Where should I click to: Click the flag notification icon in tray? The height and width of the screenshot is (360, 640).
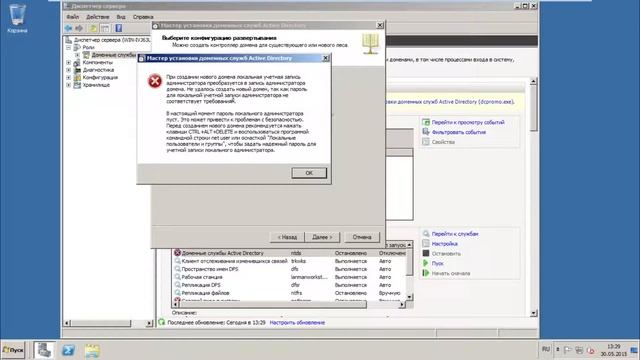pos(568,350)
